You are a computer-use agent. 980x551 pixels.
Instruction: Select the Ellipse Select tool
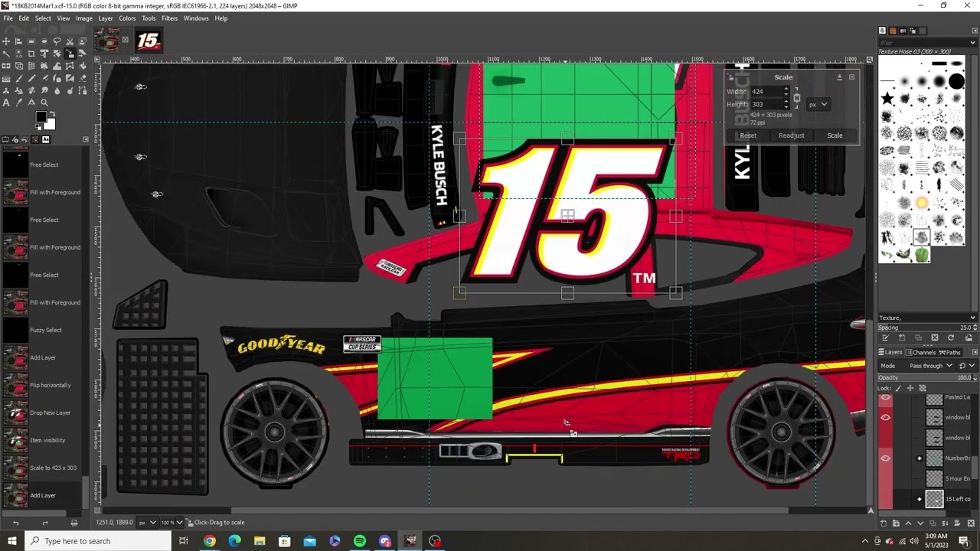pos(44,41)
